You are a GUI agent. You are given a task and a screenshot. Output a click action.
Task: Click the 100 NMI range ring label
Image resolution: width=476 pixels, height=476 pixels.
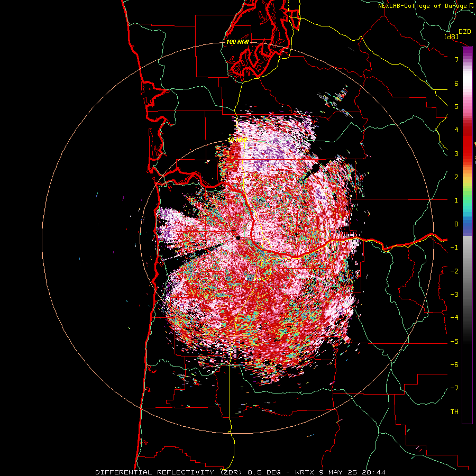[x=237, y=42]
